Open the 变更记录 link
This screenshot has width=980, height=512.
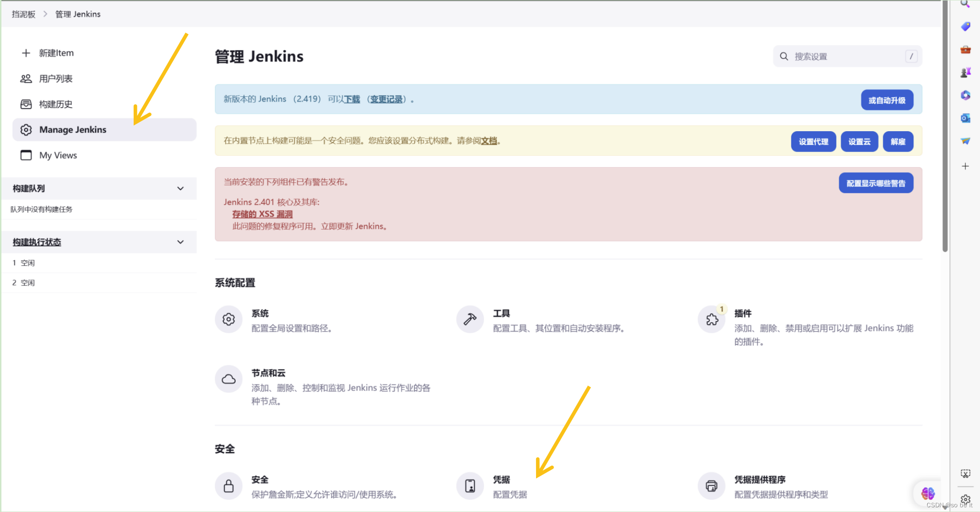[x=386, y=99]
